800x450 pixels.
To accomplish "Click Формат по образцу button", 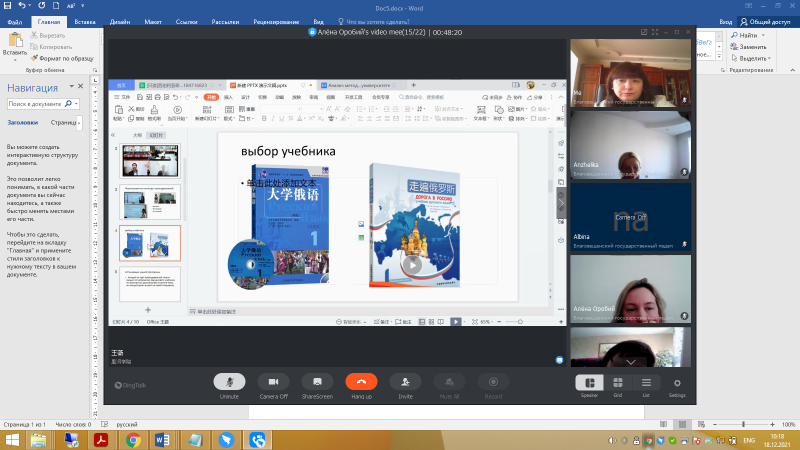I will 63,59.
